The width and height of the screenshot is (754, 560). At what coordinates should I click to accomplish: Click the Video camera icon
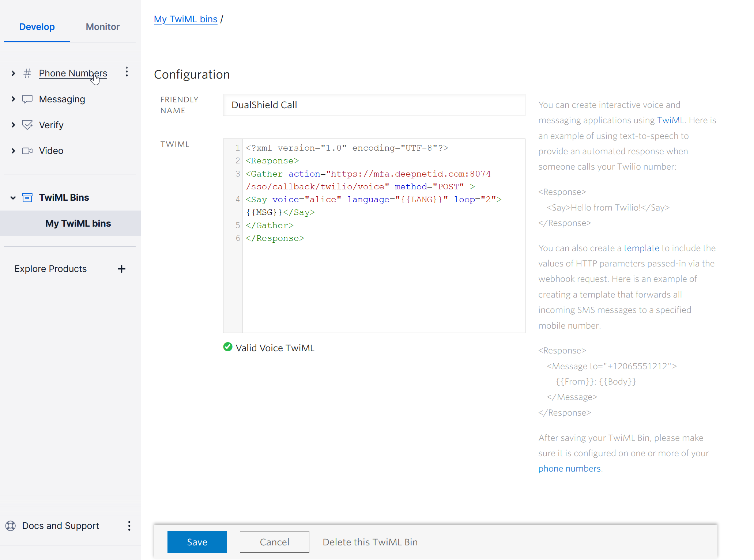(27, 151)
